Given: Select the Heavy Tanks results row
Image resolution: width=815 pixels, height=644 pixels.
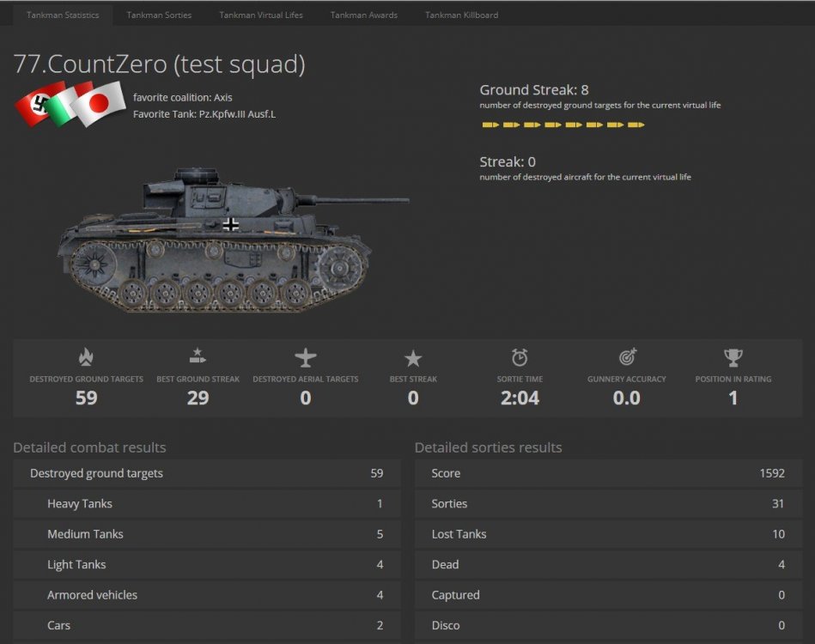Looking at the screenshot, I should pyautogui.click(x=206, y=503).
